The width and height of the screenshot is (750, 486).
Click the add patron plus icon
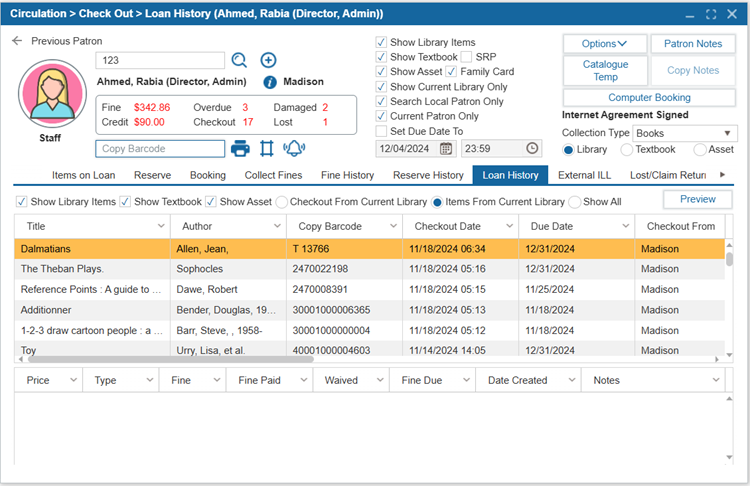click(268, 60)
